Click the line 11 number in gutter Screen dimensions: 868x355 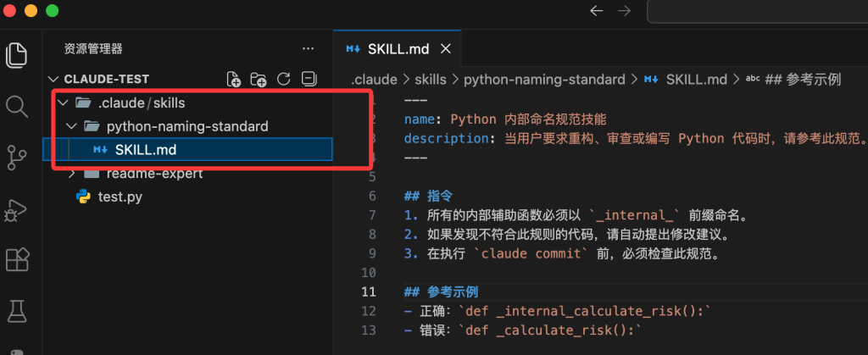click(x=369, y=291)
